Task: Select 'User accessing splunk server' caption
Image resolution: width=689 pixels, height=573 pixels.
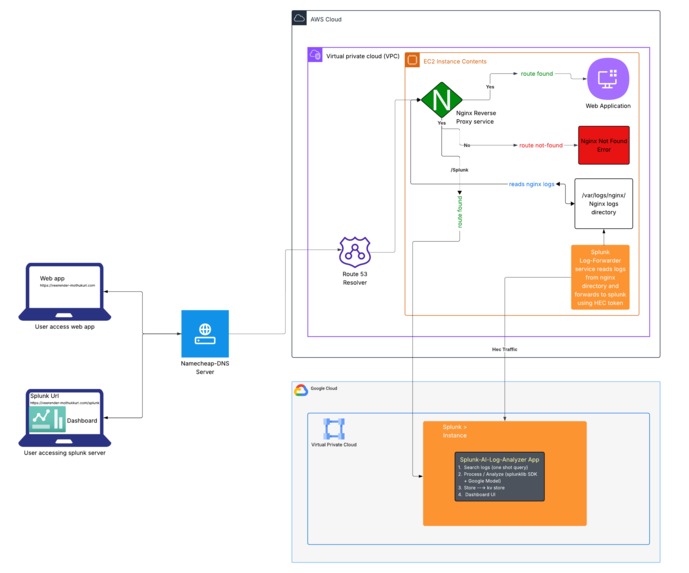Action: tap(65, 453)
